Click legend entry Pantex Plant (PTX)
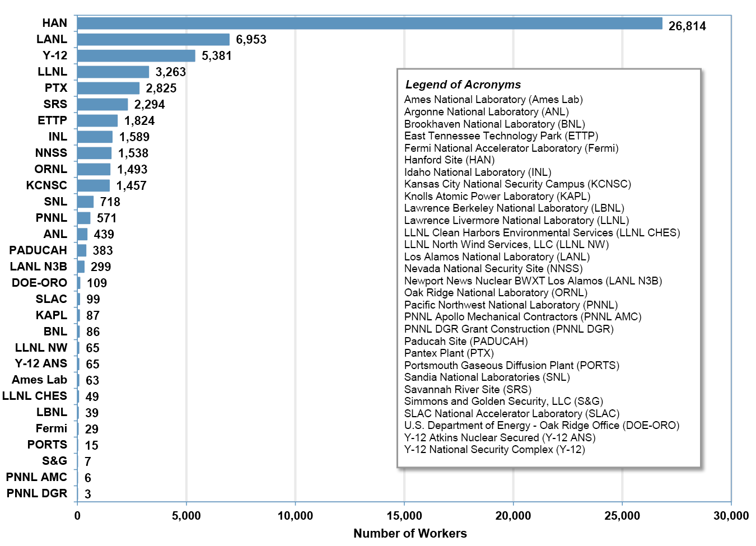This screenshot has width=756, height=546. click(x=449, y=353)
